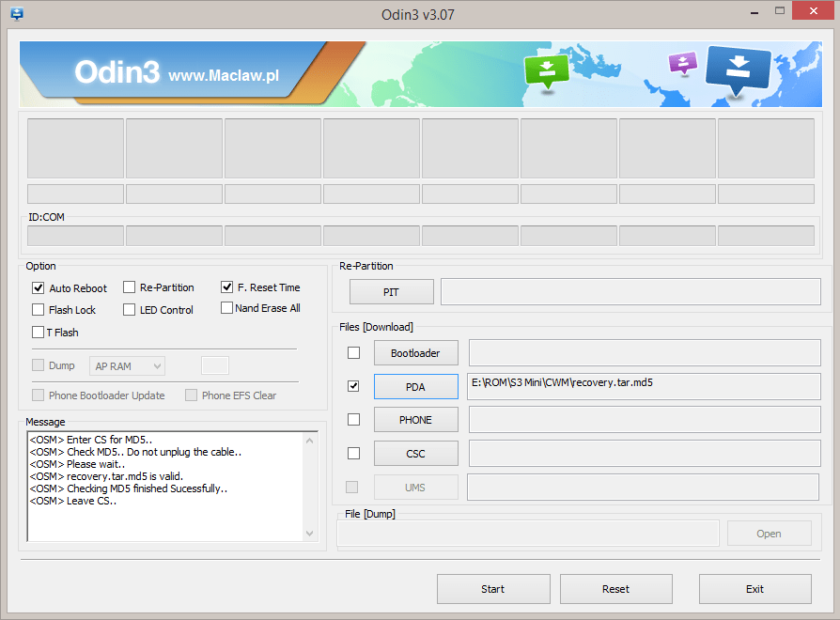Click the PHONE file path field
Image resolution: width=840 pixels, height=620 pixels.
645,420
